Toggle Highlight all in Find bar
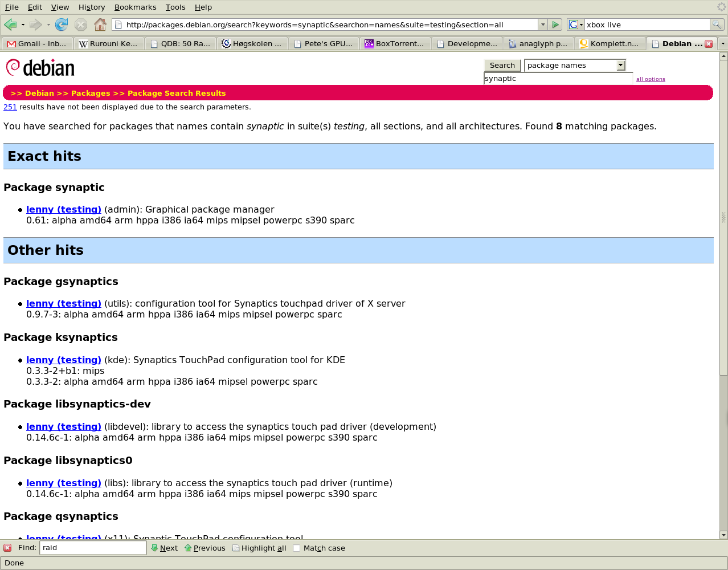Viewport: 728px width, 570px height. (259, 548)
